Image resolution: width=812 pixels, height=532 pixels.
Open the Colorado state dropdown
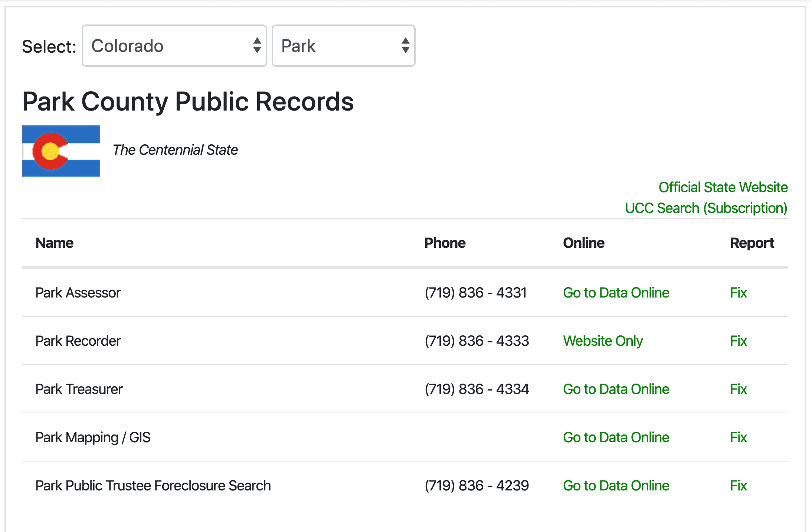pyautogui.click(x=174, y=46)
